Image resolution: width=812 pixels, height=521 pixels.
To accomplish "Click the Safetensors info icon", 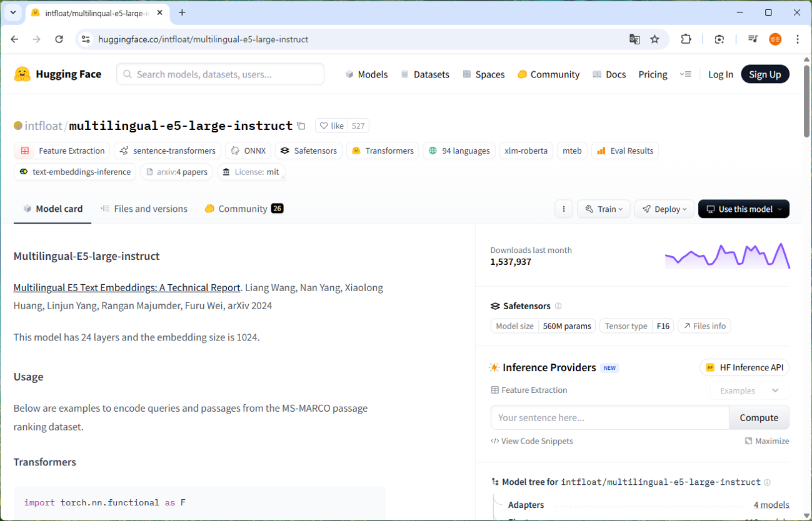I will coord(558,306).
